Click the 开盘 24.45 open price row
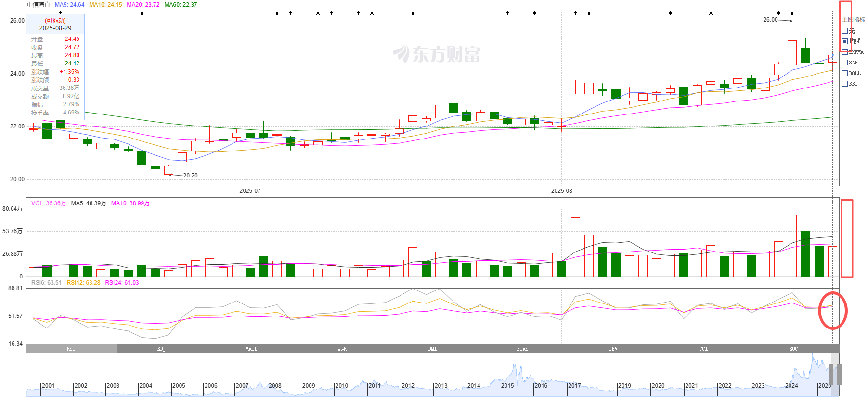 click(x=55, y=39)
